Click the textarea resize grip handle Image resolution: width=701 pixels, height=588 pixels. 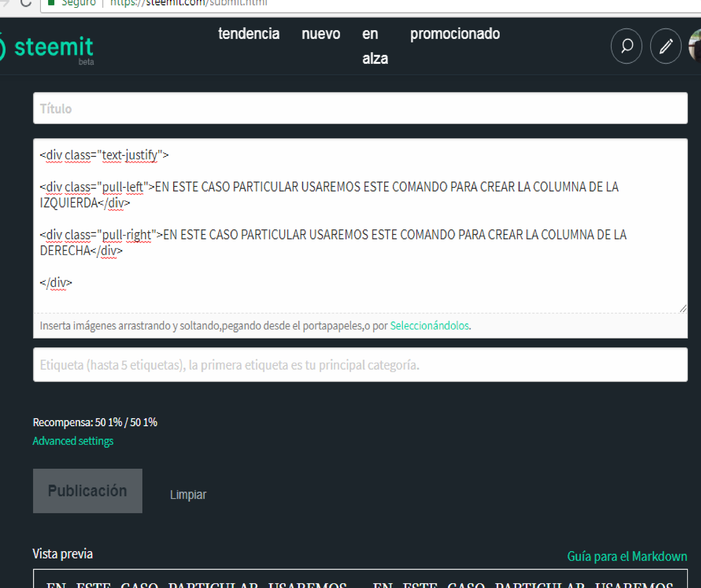pos(683,308)
